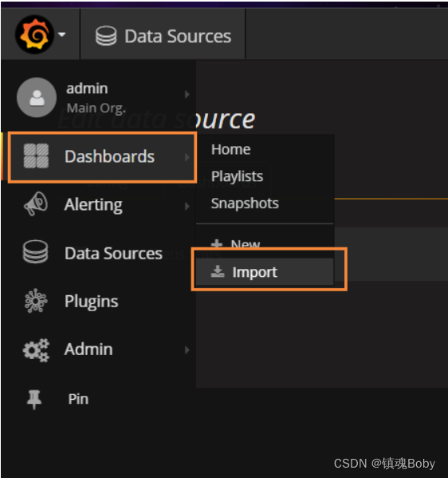This screenshot has width=448, height=478.
Task: Click the plus icon beside New
Action: pos(217,243)
